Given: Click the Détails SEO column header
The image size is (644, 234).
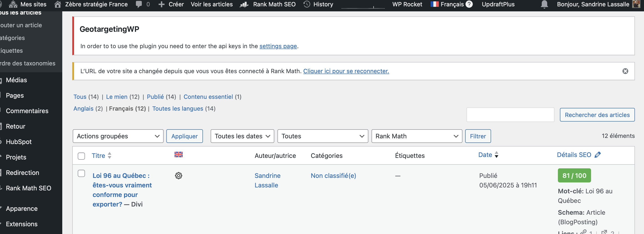Looking at the screenshot, I should pos(574,155).
